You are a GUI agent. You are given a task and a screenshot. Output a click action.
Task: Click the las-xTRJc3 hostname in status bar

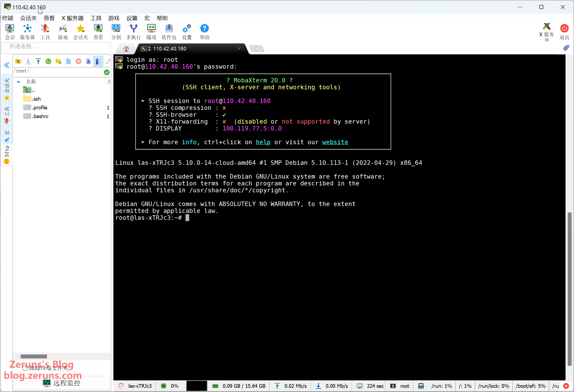[x=140, y=386]
